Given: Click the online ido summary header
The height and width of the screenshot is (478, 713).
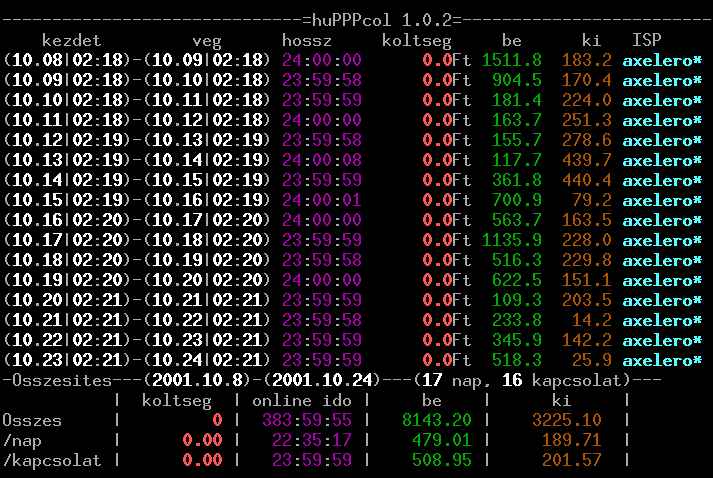Looking at the screenshot, I should [x=307, y=401].
